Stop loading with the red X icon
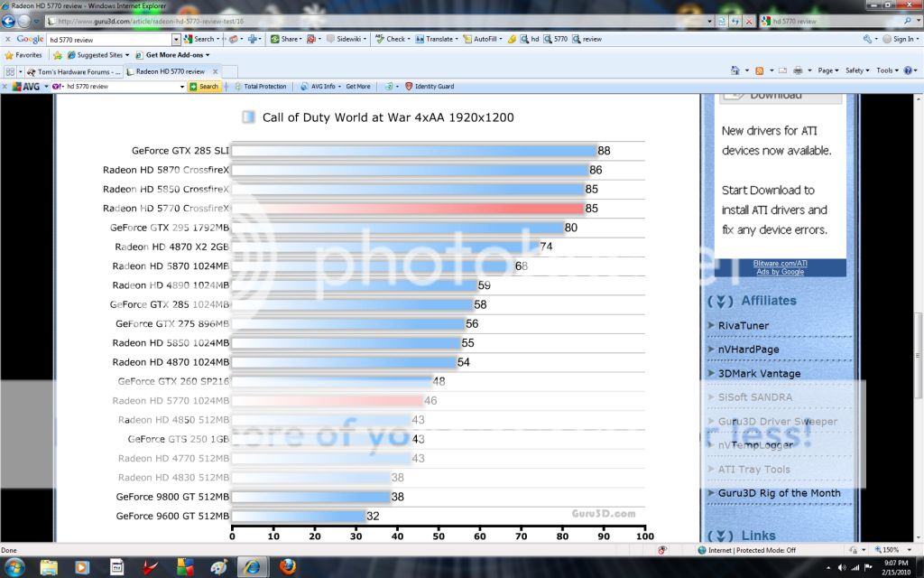This screenshot has width=924, height=578. tap(749, 22)
